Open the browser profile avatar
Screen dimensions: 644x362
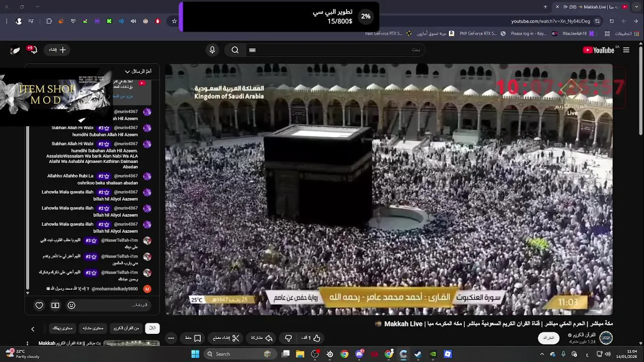[x=19, y=21]
